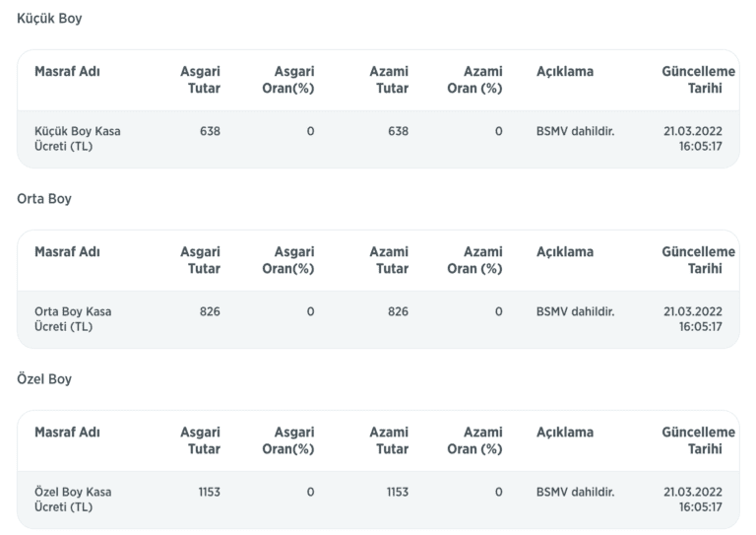Click the "Küçük Boy" section heading
This screenshot has height=535, width=756.
click(50, 19)
